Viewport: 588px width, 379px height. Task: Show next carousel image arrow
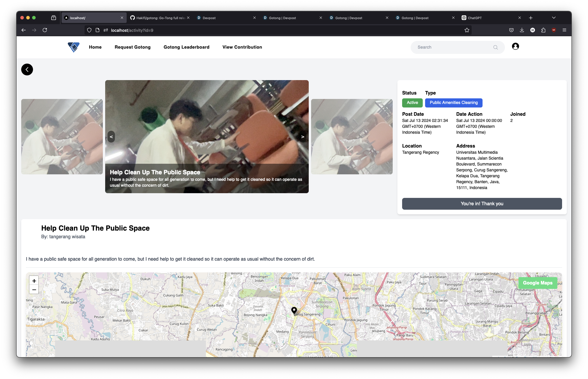pyautogui.click(x=303, y=137)
